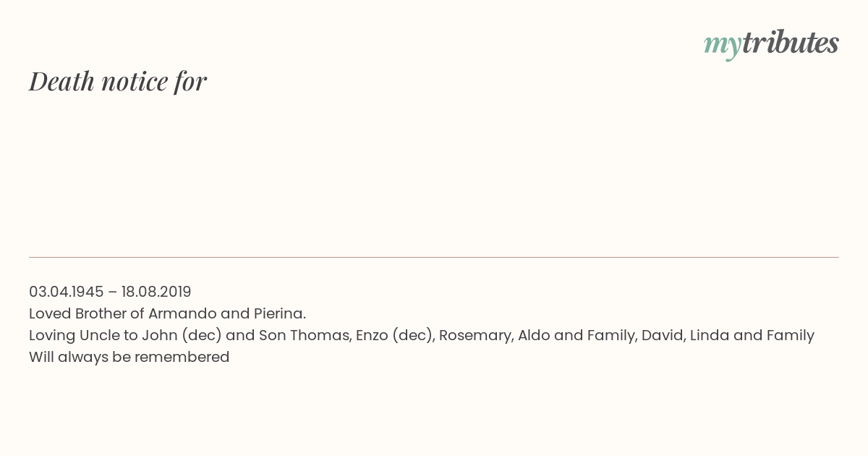Click the birth date 03.04.1945

pyautogui.click(x=67, y=292)
